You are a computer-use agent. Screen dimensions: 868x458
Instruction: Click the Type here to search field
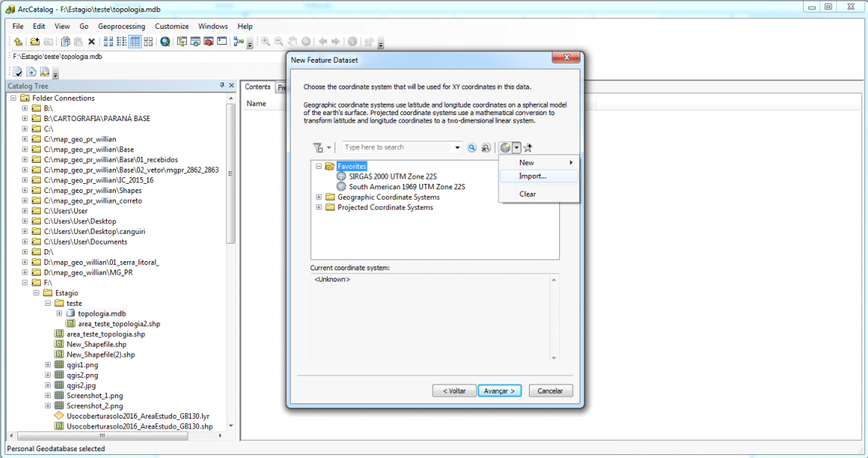397,148
